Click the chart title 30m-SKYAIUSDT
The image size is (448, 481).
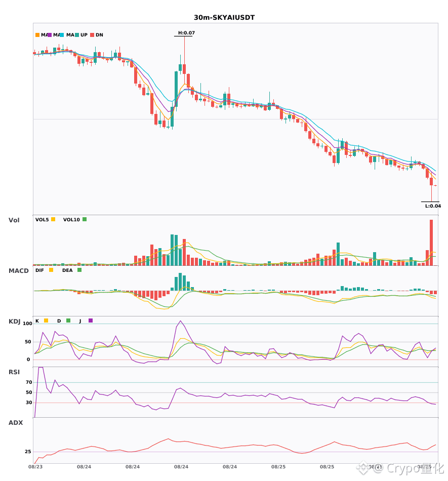(x=224, y=18)
